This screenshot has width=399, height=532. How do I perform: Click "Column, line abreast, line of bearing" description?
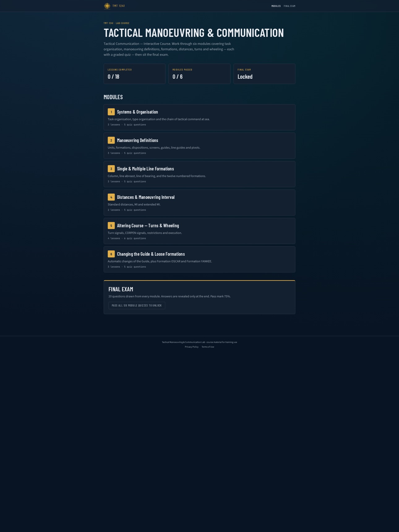point(157,176)
